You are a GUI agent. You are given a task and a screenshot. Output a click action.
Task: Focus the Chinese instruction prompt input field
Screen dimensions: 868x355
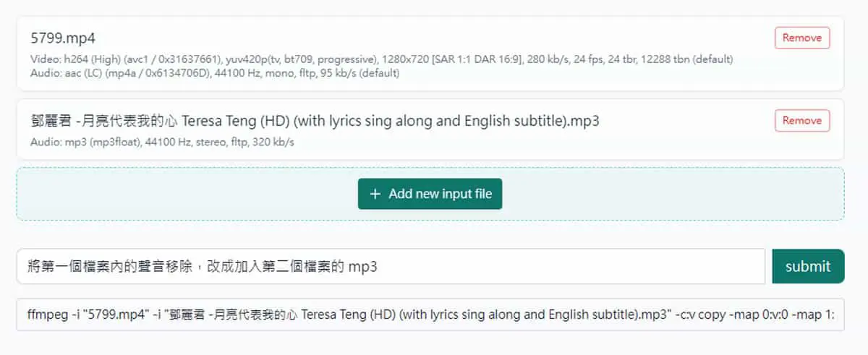391,266
